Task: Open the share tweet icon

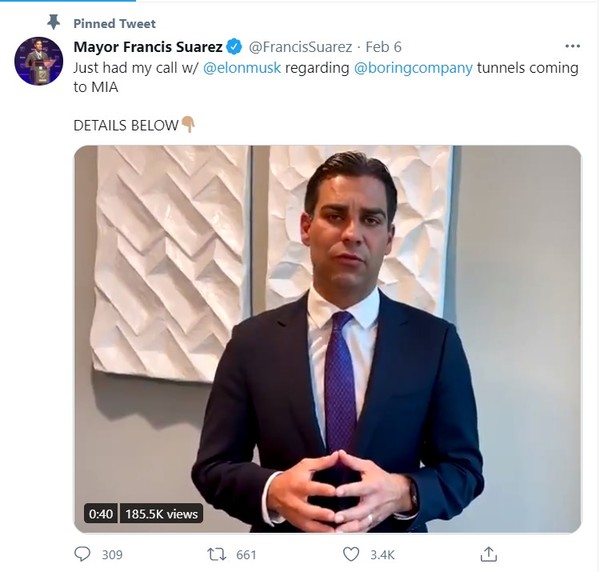Action: pyautogui.click(x=489, y=553)
